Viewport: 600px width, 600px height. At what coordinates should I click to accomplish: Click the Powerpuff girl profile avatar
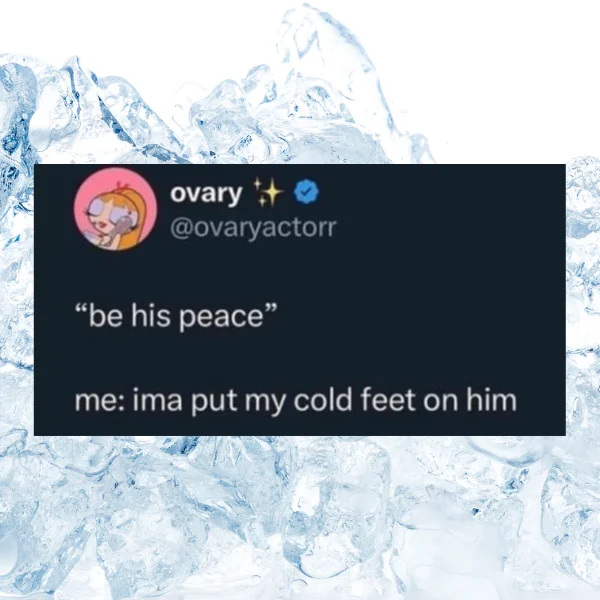coord(116,209)
